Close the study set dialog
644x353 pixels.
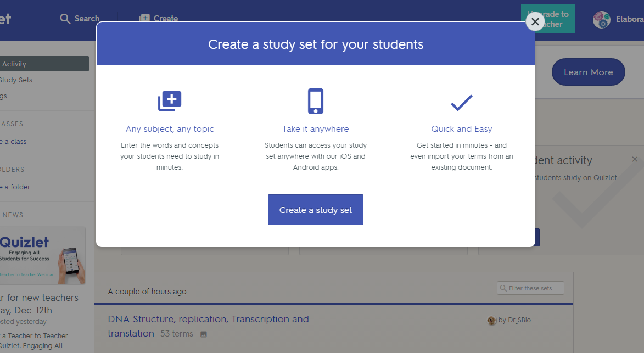[535, 22]
